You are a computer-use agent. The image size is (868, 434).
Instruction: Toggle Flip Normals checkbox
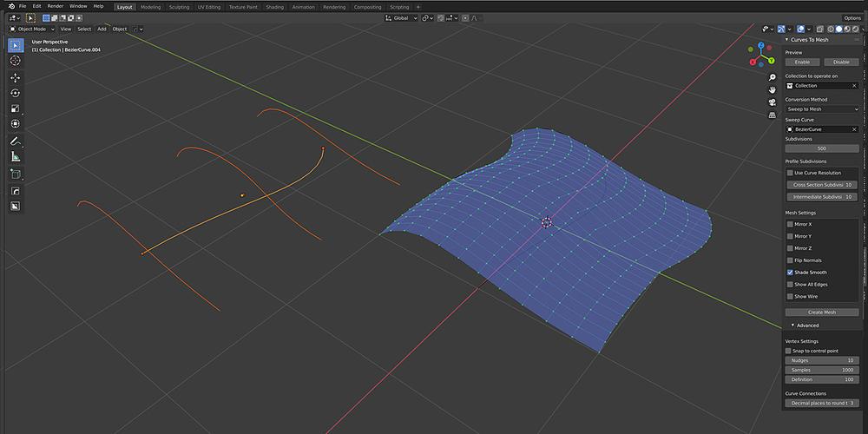(x=790, y=260)
